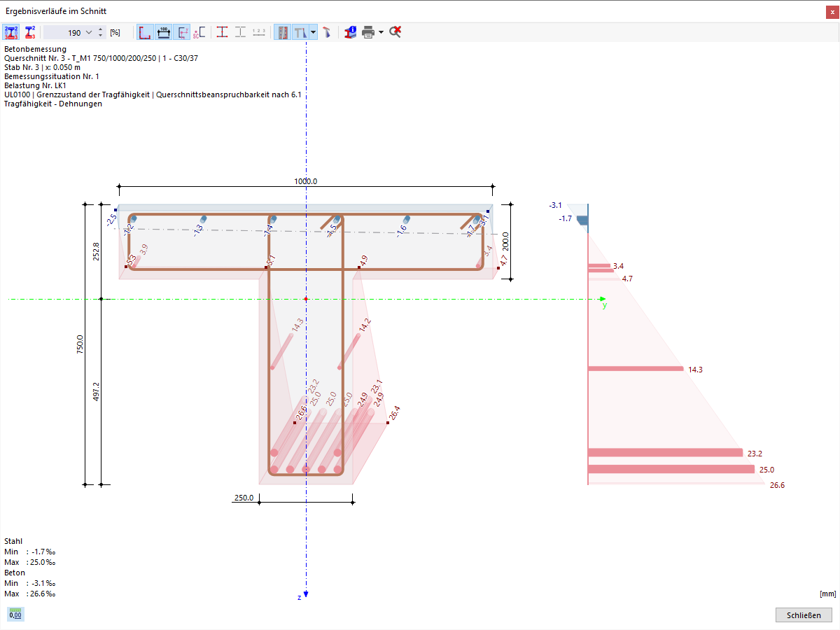Viewport: 840px width, 630px height.
Task: Click the 23.2 value in the strain diagram
Action: (x=755, y=453)
